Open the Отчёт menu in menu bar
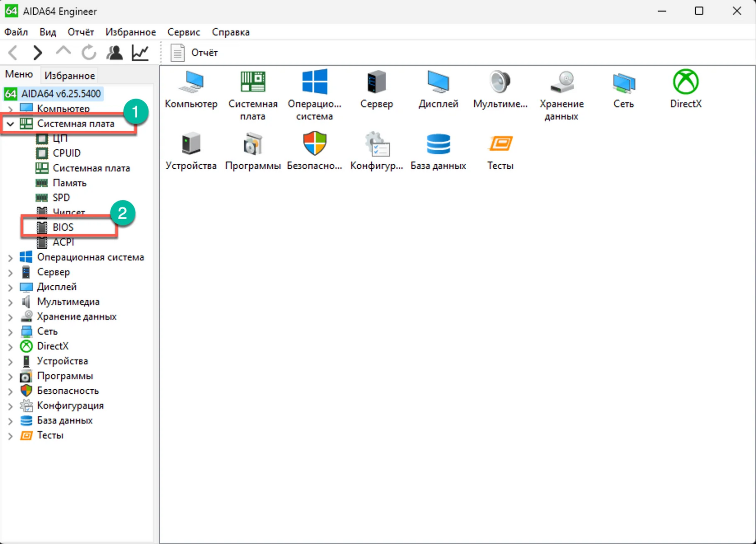The width and height of the screenshot is (756, 544). (81, 32)
